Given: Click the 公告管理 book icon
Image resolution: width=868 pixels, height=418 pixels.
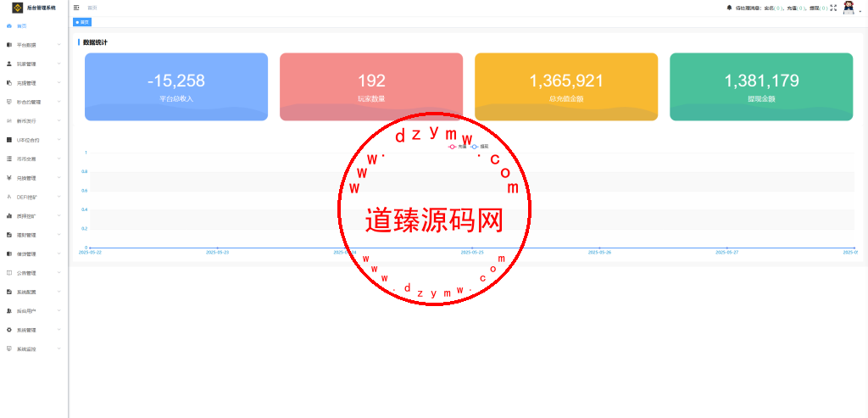Looking at the screenshot, I should coord(8,273).
